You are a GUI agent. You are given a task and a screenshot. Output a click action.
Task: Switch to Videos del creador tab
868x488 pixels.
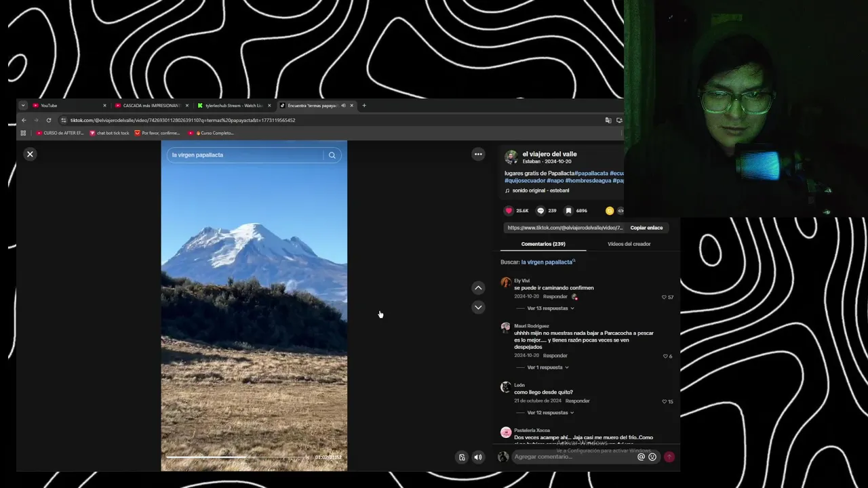tap(629, 244)
